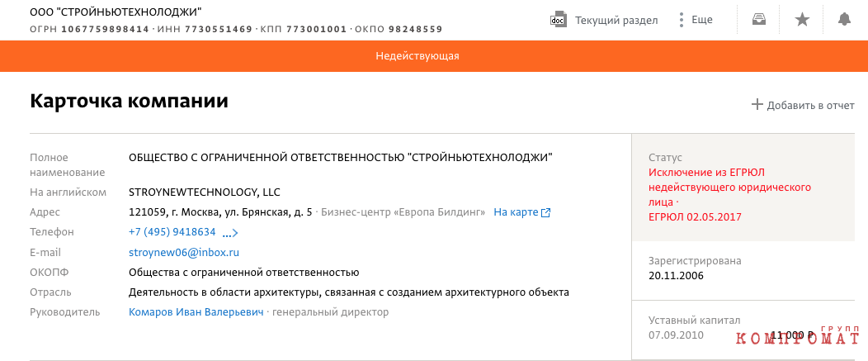Click Добавить в отчет button
Screen dimensions: 868x361
coord(810,106)
